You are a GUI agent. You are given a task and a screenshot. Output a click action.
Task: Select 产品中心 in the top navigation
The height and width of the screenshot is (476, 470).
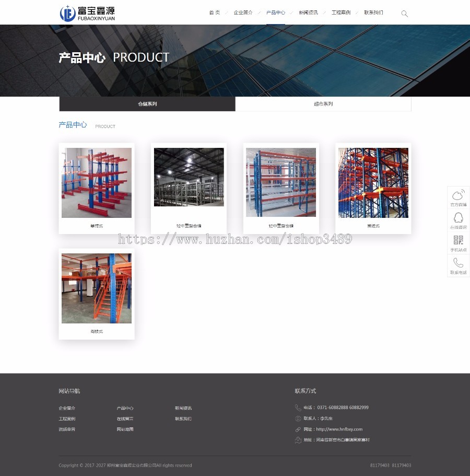276,13
